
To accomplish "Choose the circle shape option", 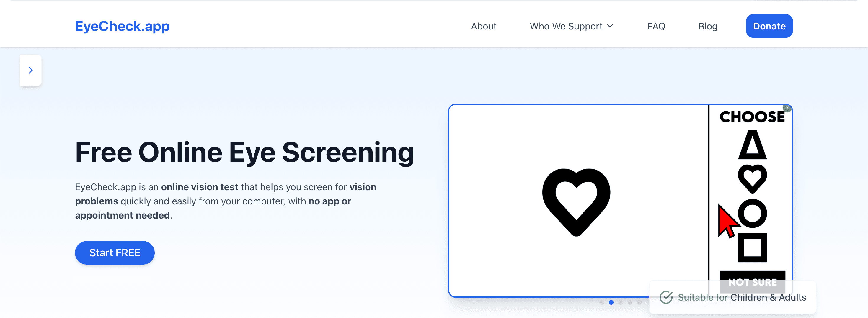I will 752,213.
